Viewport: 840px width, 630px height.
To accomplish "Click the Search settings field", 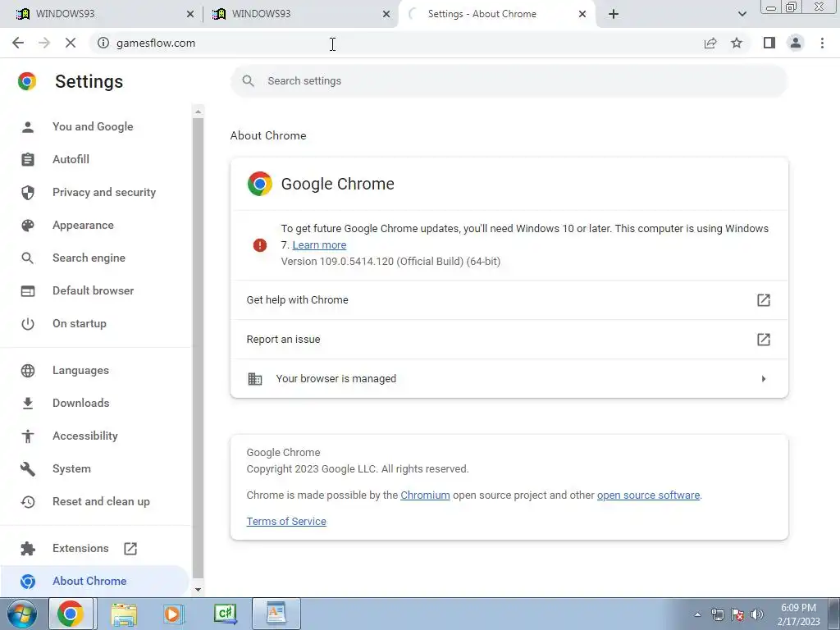I will [x=509, y=81].
